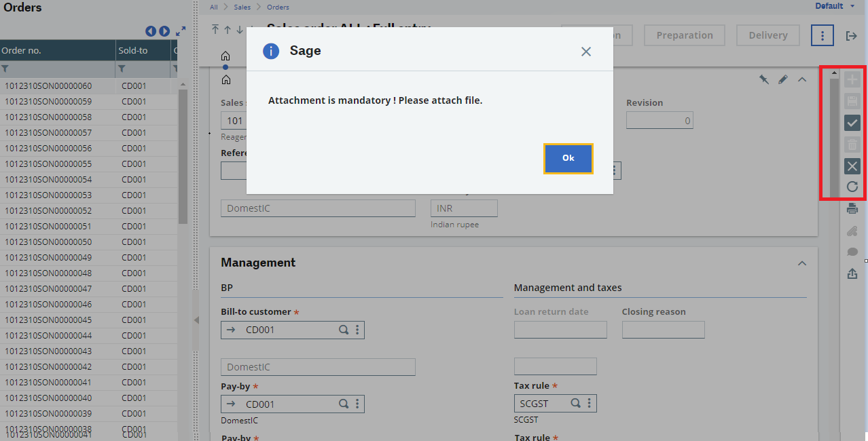
Task: Open the three-dot options next to Pay-by
Action: click(x=357, y=403)
